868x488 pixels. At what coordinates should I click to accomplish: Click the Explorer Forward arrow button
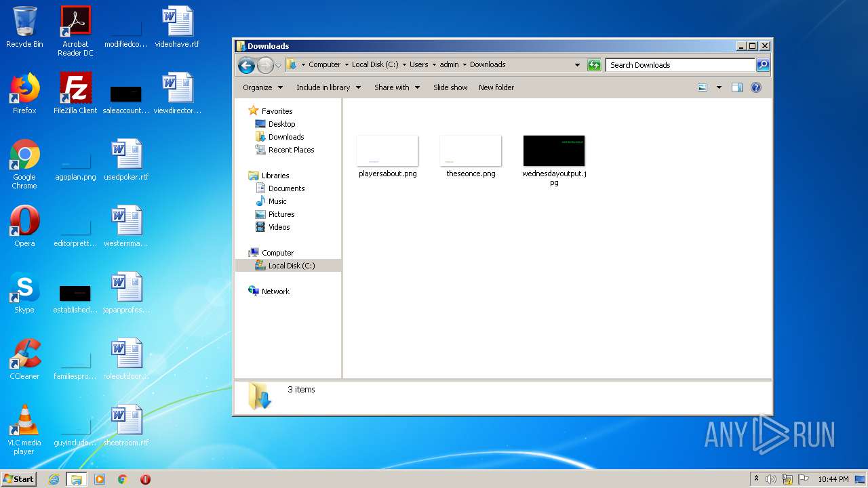click(265, 65)
